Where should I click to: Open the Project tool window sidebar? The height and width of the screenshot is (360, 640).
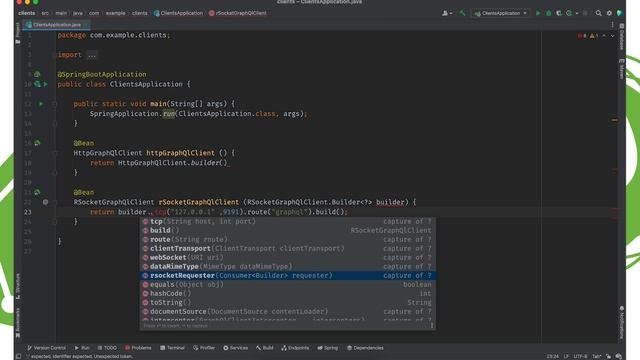pyautogui.click(x=18, y=33)
